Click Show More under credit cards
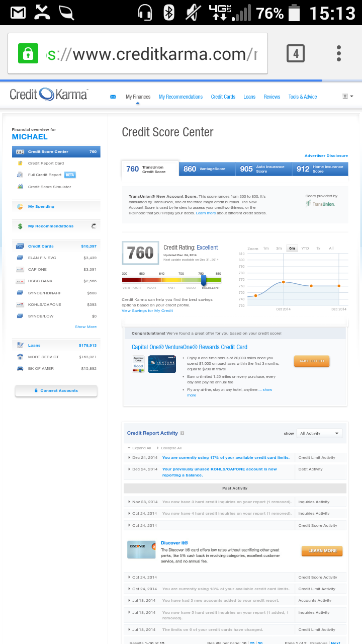Viewport: 362px width, 644px height. (85, 327)
